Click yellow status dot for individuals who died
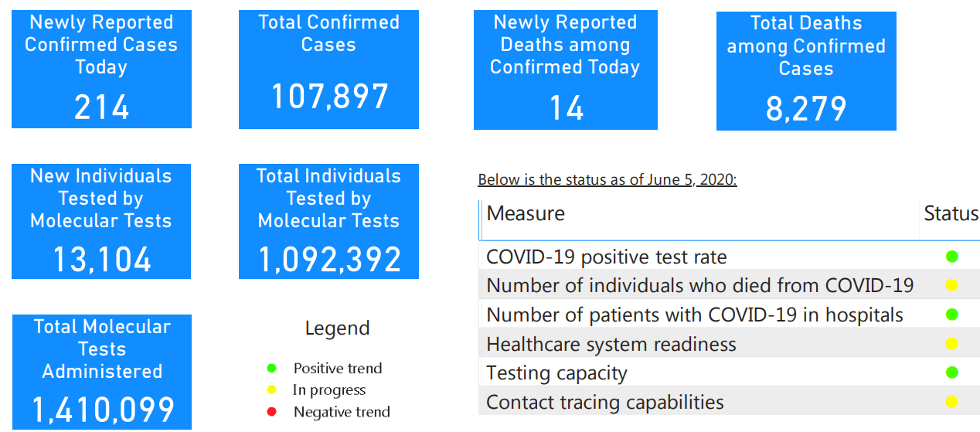The height and width of the screenshot is (432, 980). 952,285
